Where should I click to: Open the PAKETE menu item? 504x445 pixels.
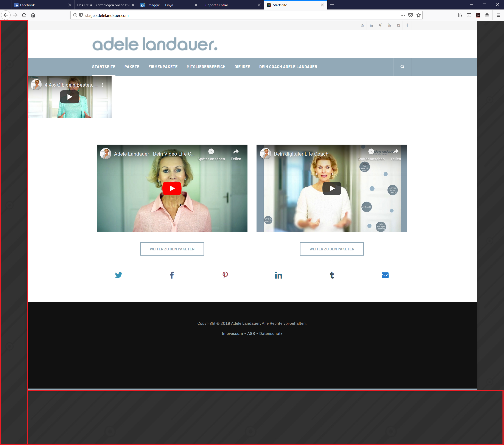132,67
